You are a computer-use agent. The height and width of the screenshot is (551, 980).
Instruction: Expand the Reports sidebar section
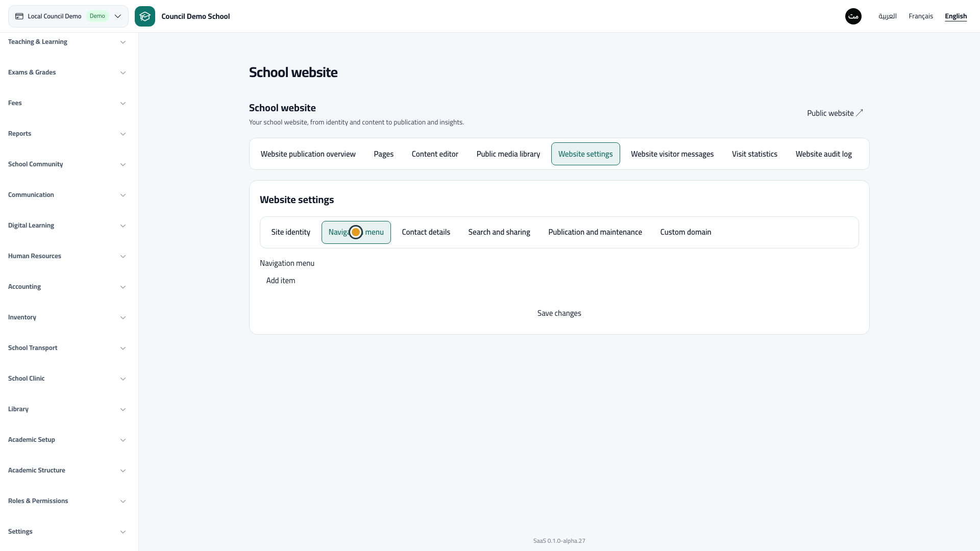(67, 134)
